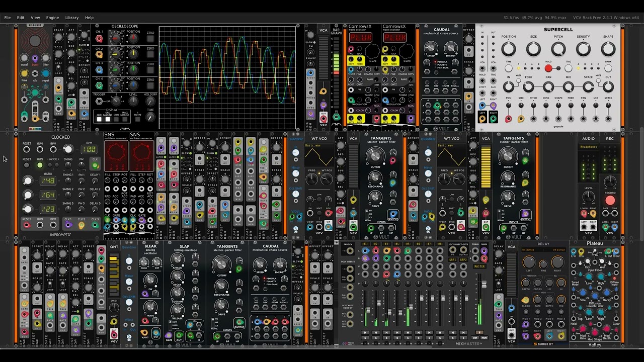
Task: Click the Oscilloscope HOLDOFF knob
Action: (x=150, y=102)
